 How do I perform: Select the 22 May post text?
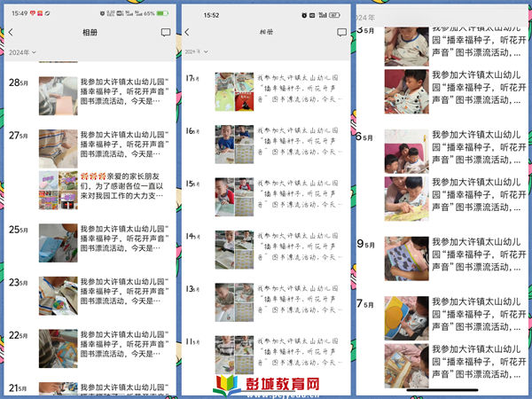click(124, 344)
